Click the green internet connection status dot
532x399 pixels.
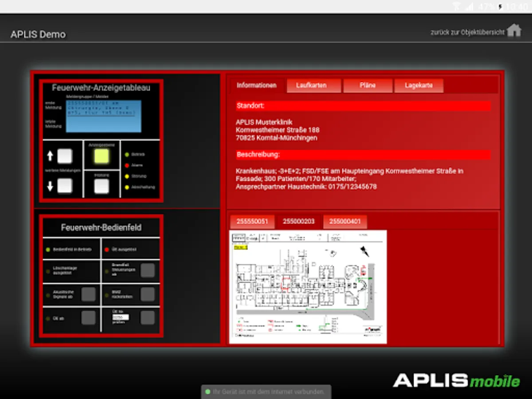pyautogui.click(x=207, y=392)
